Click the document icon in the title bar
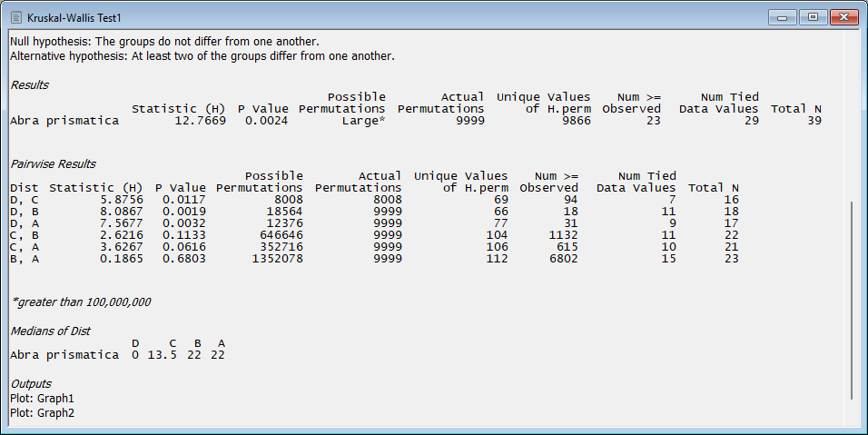 tap(15, 17)
